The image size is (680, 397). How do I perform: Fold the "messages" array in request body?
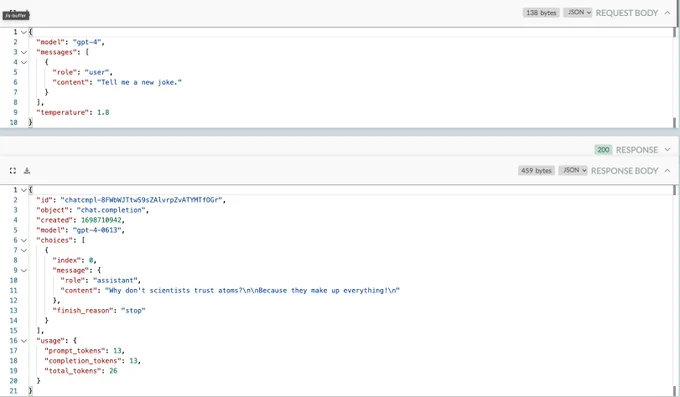24,52
